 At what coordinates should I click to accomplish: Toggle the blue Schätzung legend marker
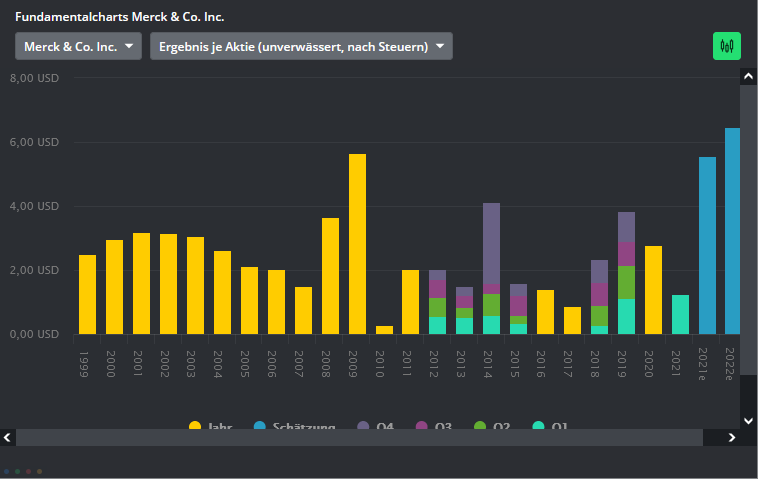pos(260,426)
